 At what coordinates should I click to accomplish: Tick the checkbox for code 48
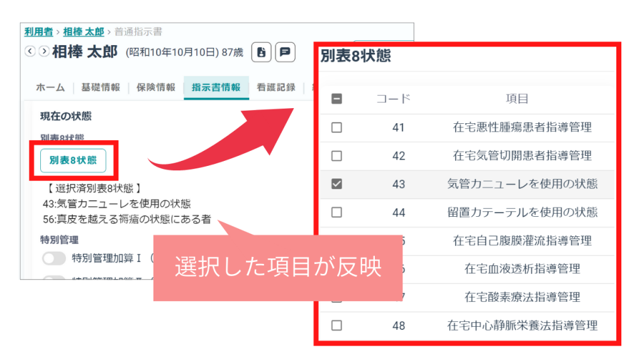pyautogui.click(x=336, y=326)
